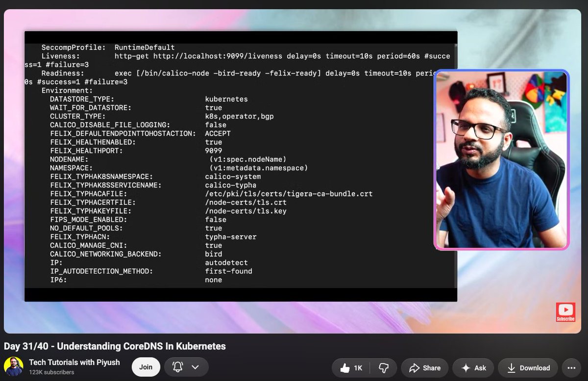Click the typha-server value text
Viewport: 588px width, 381px height.
(x=230, y=237)
